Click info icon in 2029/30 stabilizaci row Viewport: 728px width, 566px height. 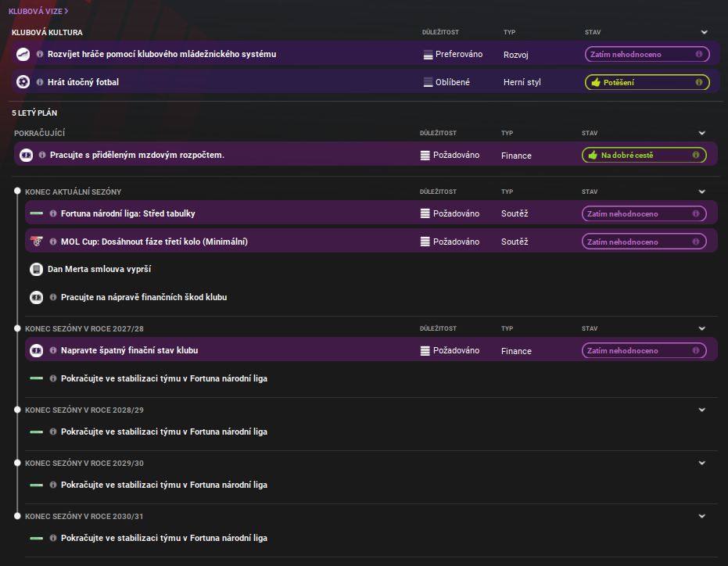pos(53,485)
